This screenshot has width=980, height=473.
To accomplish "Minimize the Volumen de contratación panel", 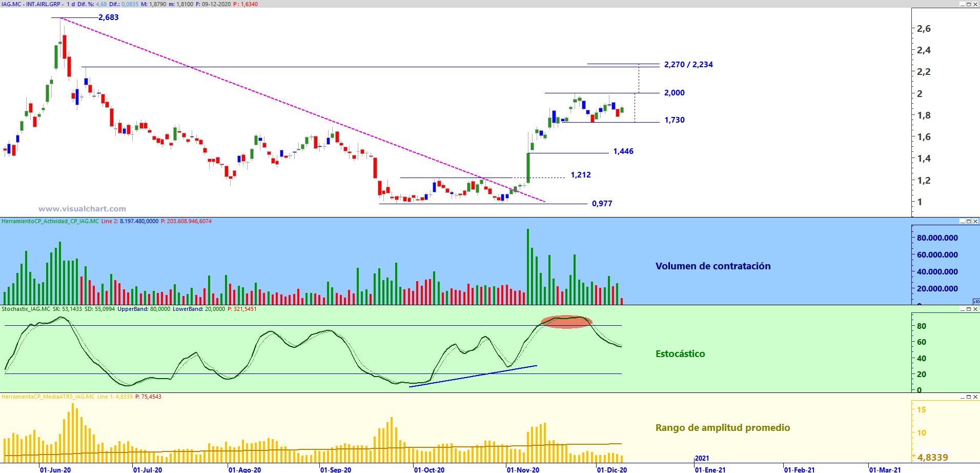I will click(x=962, y=221).
